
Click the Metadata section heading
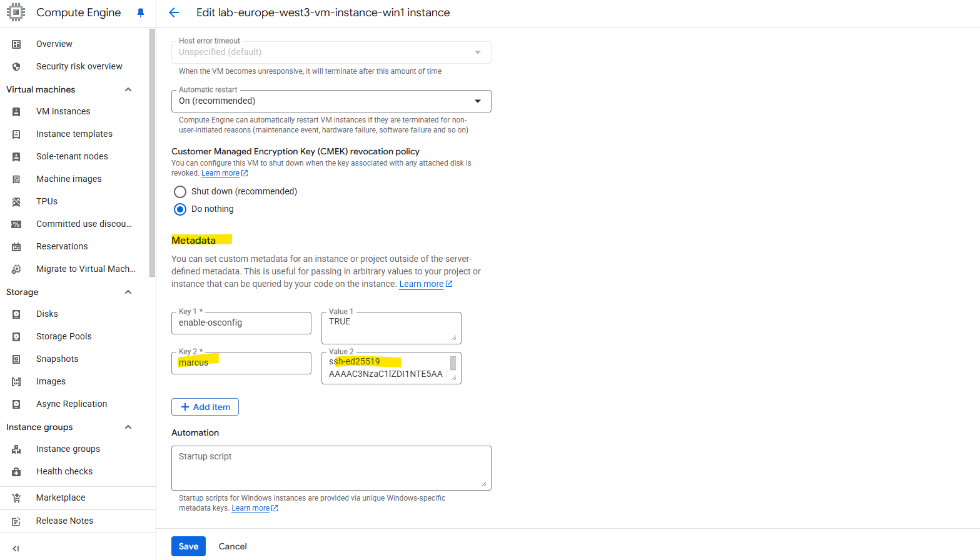coord(193,240)
